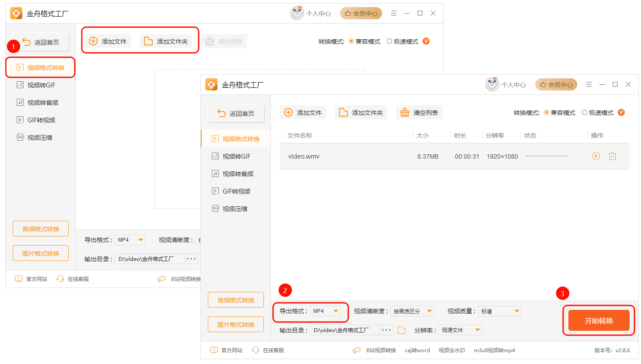
Task: Click the front window's panda avatar icon
Action: 492,84
